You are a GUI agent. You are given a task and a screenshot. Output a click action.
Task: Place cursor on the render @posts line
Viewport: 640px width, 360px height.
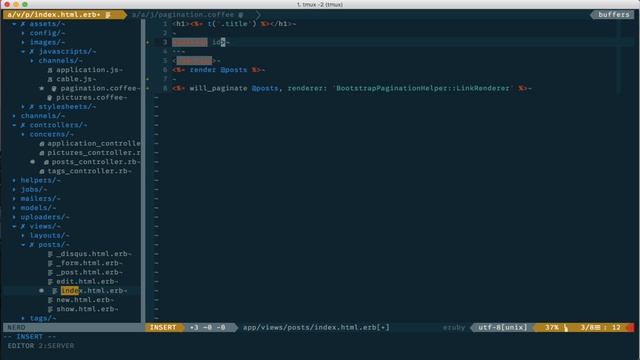pyautogui.click(x=218, y=70)
